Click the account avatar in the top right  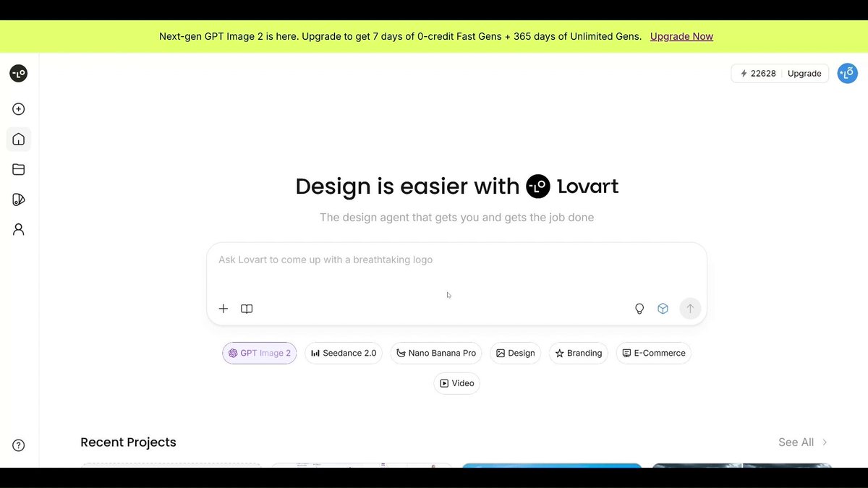coord(848,73)
